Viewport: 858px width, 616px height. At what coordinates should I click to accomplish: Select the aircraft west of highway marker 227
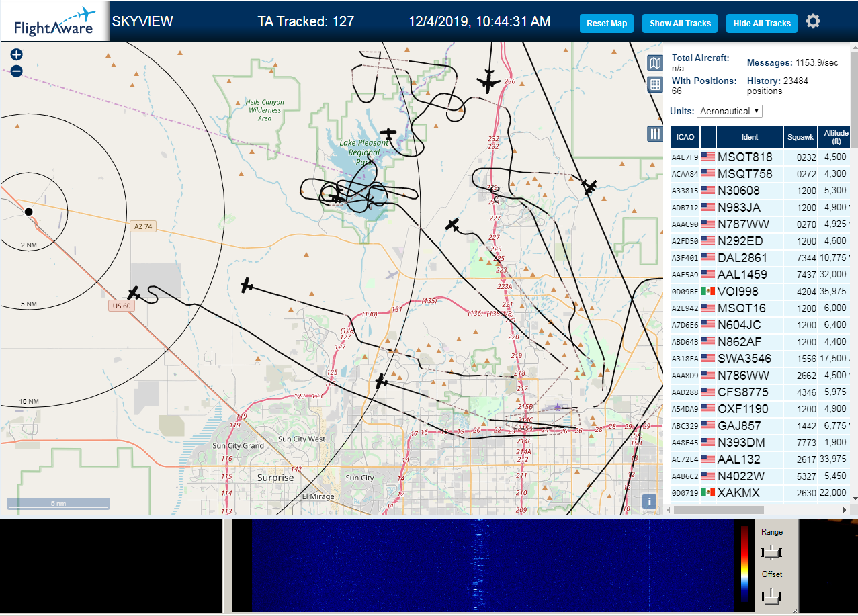(453, 225)
